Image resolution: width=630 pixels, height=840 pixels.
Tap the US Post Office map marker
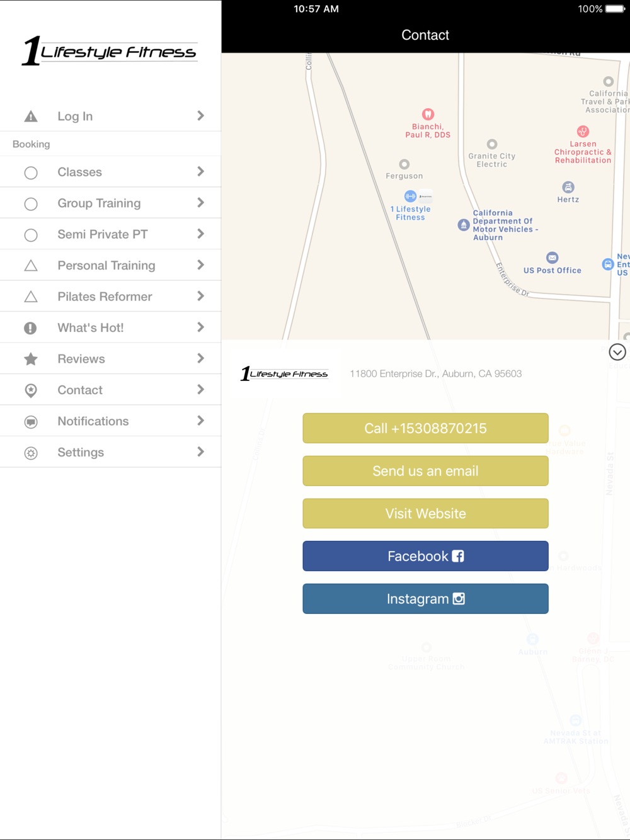(x=553, y=258)
